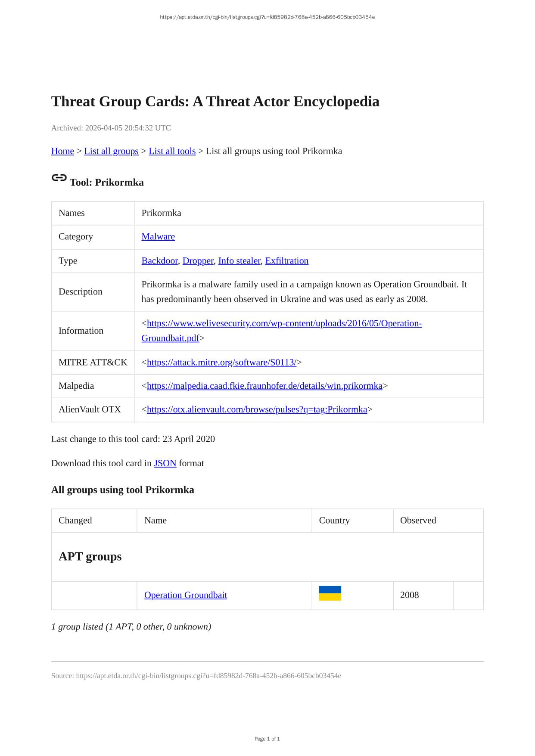Click the Name column header
535x756 pixels.
(x=156, y=521)
